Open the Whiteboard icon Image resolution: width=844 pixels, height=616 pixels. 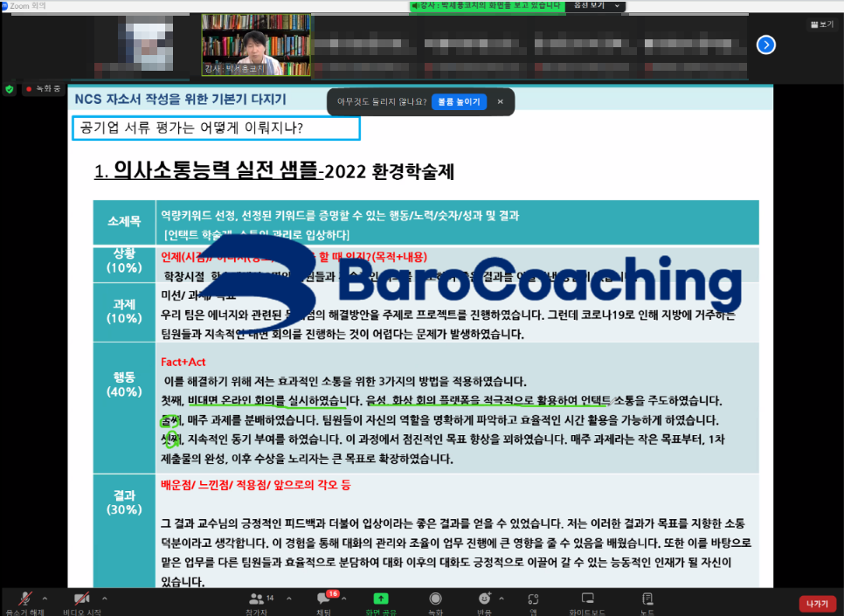(588, 600)
